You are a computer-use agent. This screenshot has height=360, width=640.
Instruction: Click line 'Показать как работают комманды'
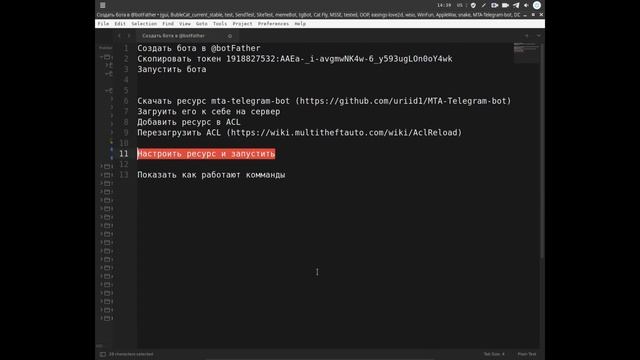pyautogui.click(x=211, y=175)
